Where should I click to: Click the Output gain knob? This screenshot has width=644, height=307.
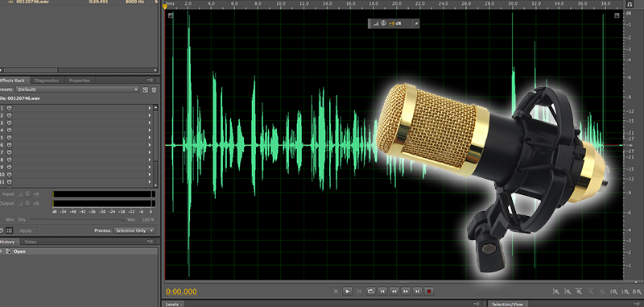27,203
